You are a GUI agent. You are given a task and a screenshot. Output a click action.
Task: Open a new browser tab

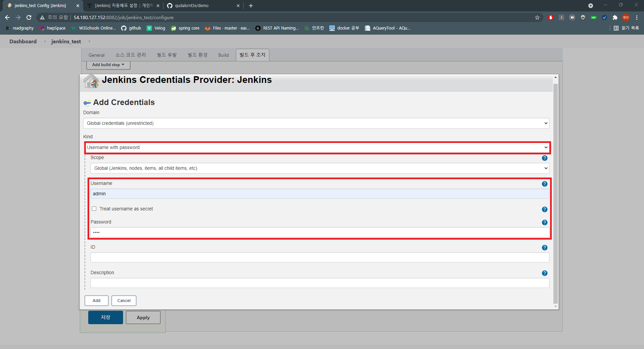click(251, 6)
